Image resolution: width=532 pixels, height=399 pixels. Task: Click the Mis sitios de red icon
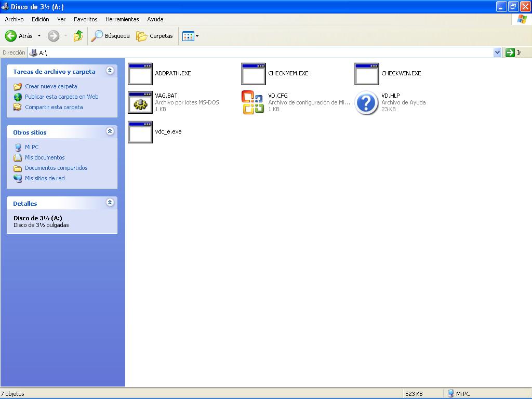[x=18, y=179]
